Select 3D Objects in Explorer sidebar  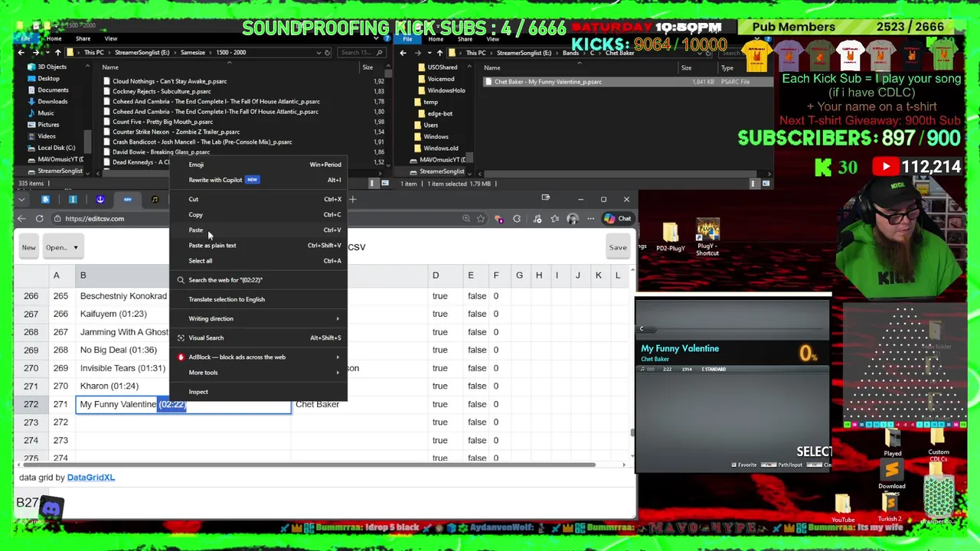coord(52,67)
